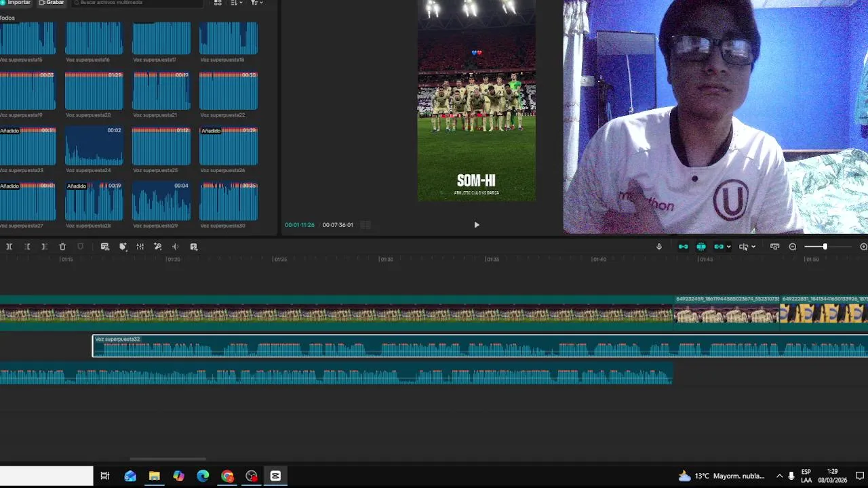Select the Voz superpuesta28 audio thumbnail
This screenshot has width=868, height=488.
tap(94, 201)
